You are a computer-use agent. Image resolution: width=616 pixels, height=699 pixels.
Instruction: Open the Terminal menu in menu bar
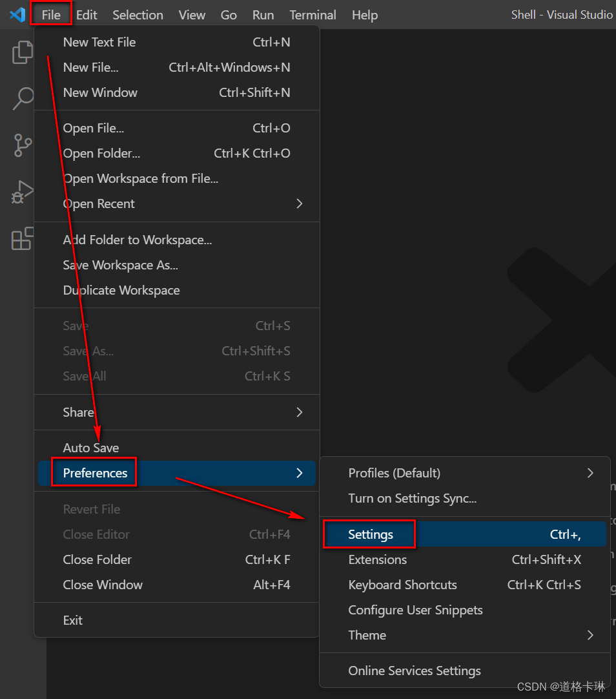pyautogui.click(x=313, y=15)
